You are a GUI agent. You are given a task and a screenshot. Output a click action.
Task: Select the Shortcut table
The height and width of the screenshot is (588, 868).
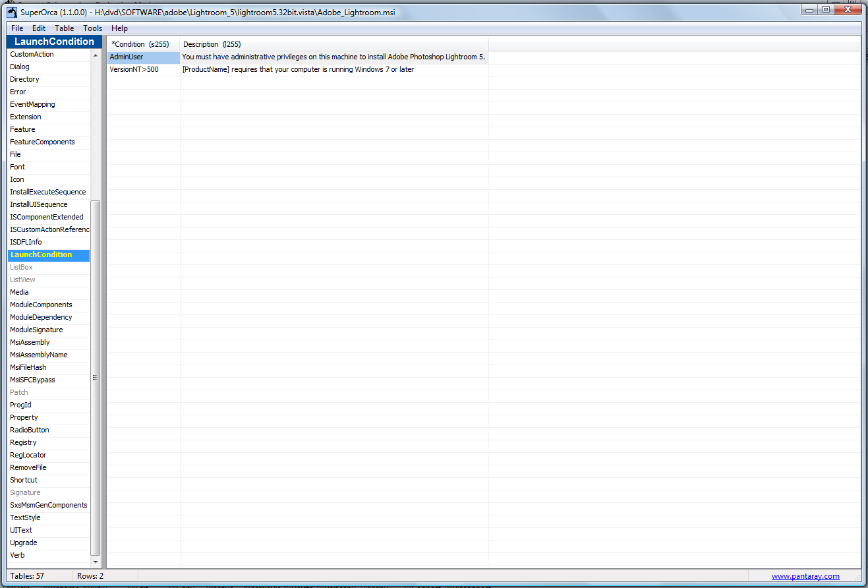49,480
